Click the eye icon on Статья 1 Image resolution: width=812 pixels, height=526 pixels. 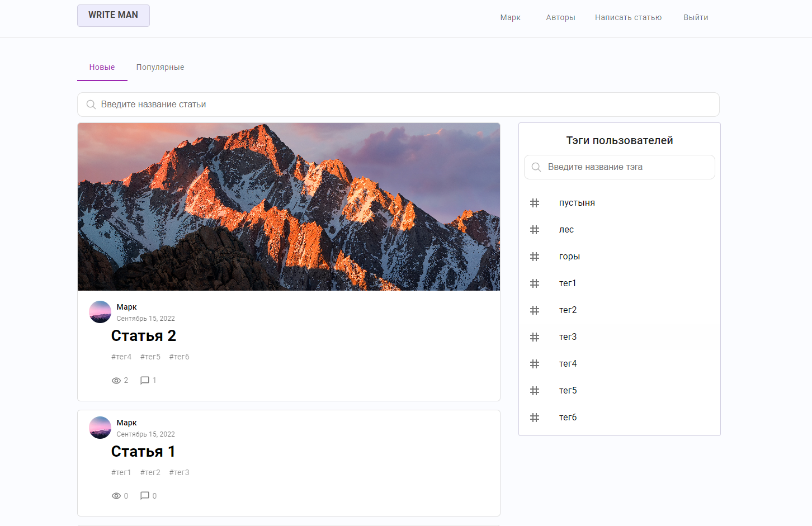(x=116, y=495)
